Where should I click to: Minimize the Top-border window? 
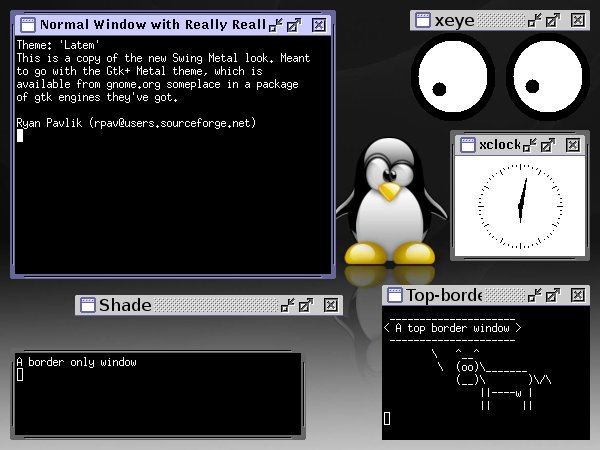(x=535, y=295)
